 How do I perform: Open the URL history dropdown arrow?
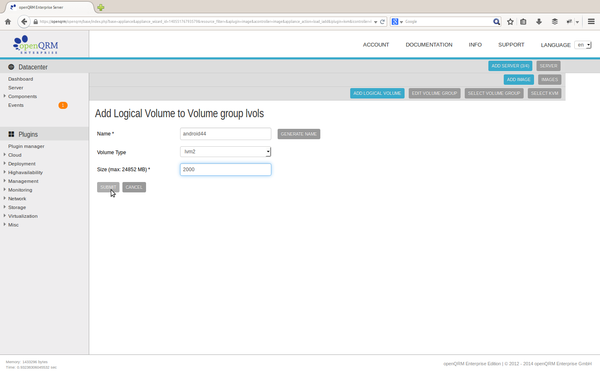pos(375,22)
